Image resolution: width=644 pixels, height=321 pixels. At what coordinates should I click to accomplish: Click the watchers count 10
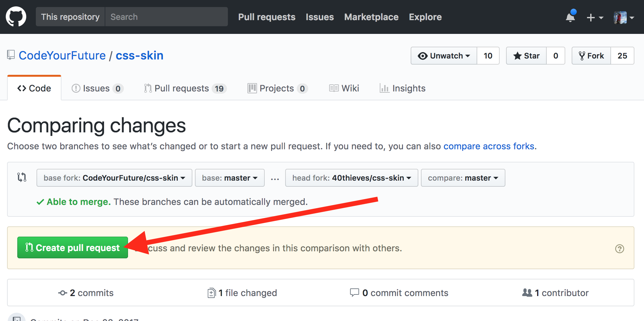488,56
